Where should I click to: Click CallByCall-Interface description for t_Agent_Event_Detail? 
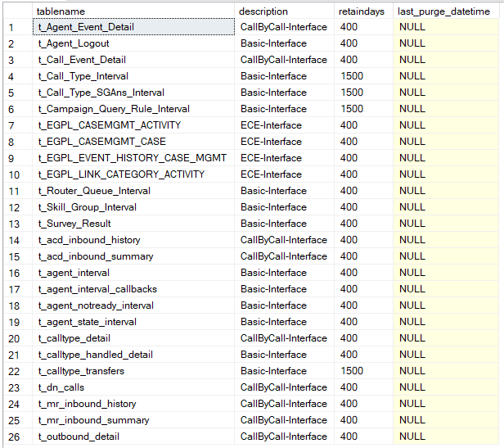pos(284,27)
